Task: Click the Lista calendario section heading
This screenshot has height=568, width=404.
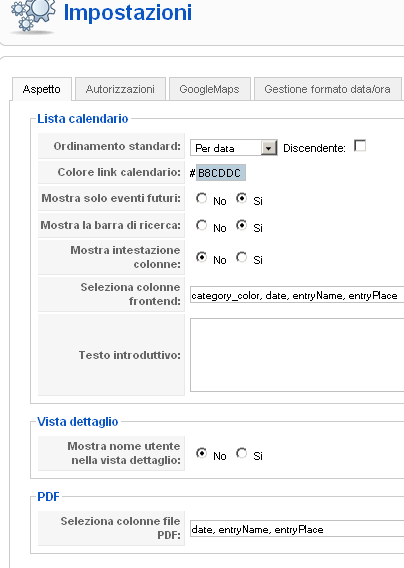Action: (83, 119)
